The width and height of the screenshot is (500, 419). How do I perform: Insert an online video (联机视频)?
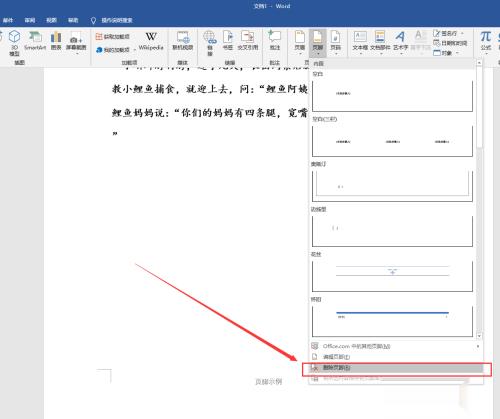click(183, 41)
